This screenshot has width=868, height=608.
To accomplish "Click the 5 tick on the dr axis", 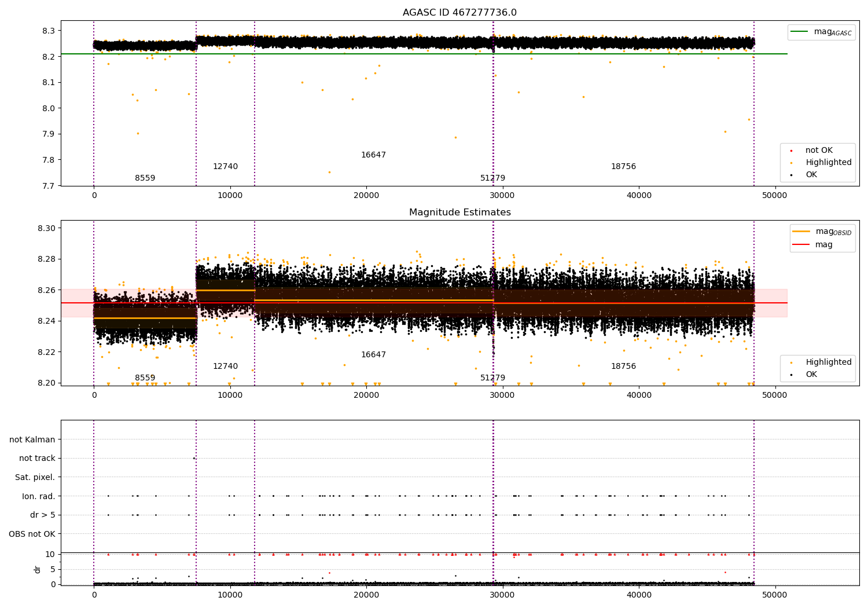I will pos(53,569).
